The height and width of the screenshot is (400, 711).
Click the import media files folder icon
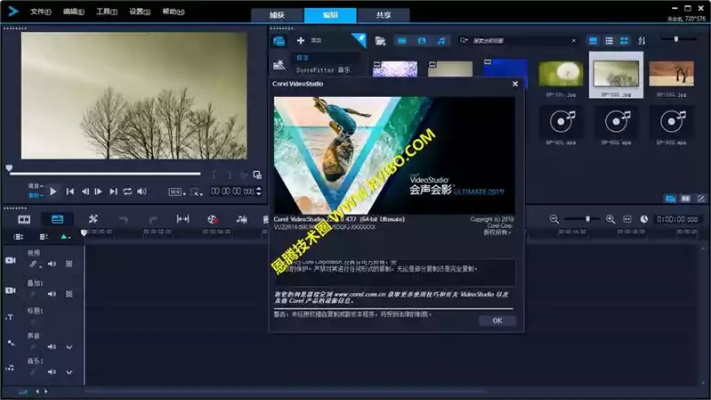(x=380, y=41)
